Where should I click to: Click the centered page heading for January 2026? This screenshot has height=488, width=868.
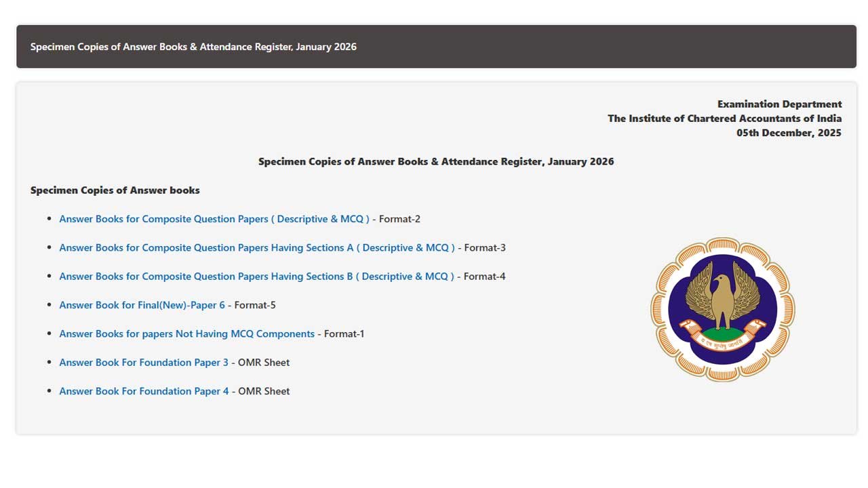435,161
